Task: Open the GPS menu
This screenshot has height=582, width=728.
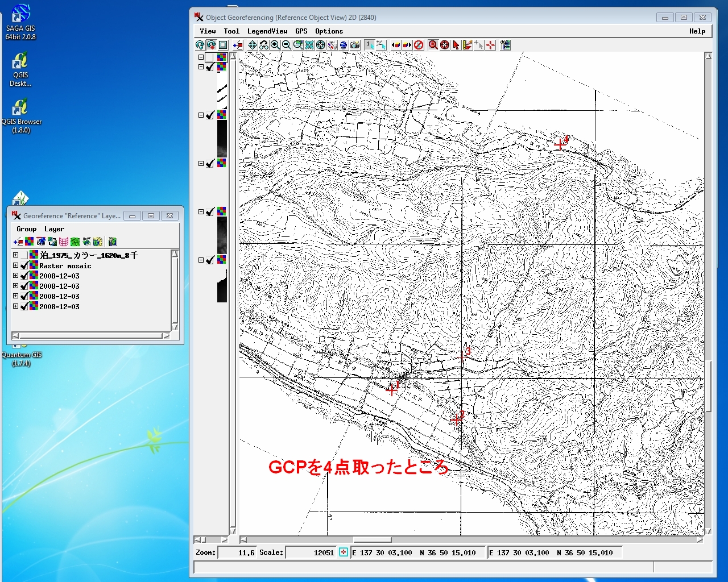Action: pos(301,31)
